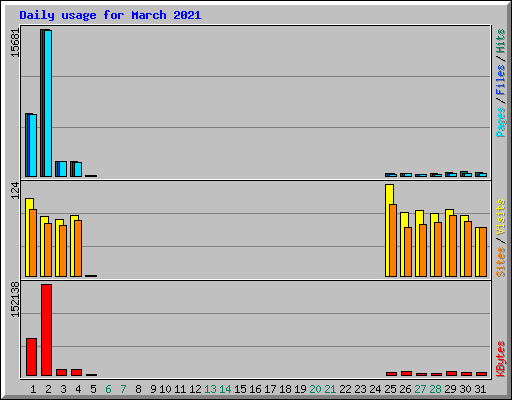Click the 152138 KBytes axis value
The height and width of the screenshot is (400, 512).
[x=15, y=300]
